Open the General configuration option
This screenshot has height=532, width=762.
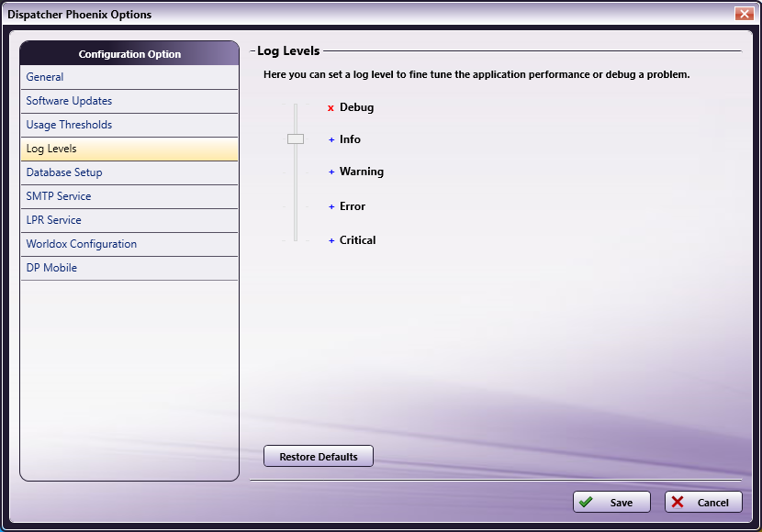click(129, 77)
